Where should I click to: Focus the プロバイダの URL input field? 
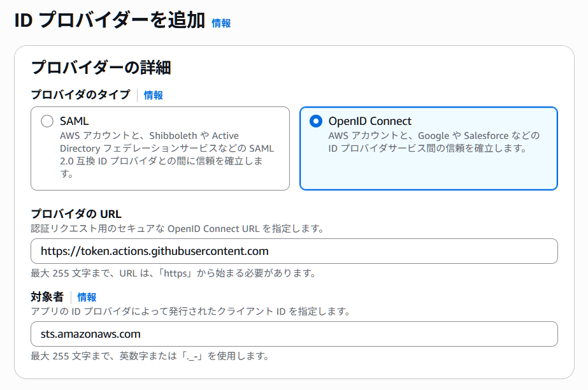click(x=294, y=251)
